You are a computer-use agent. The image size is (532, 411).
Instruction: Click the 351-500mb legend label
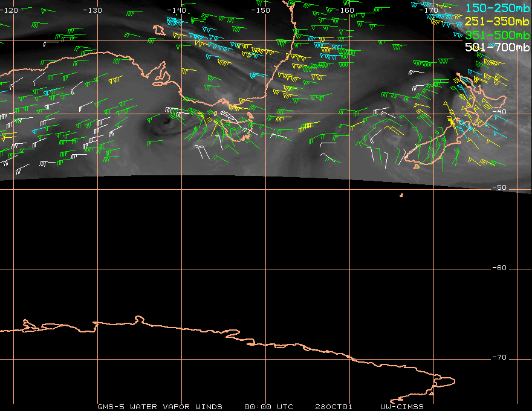click(x=498, y=34)
